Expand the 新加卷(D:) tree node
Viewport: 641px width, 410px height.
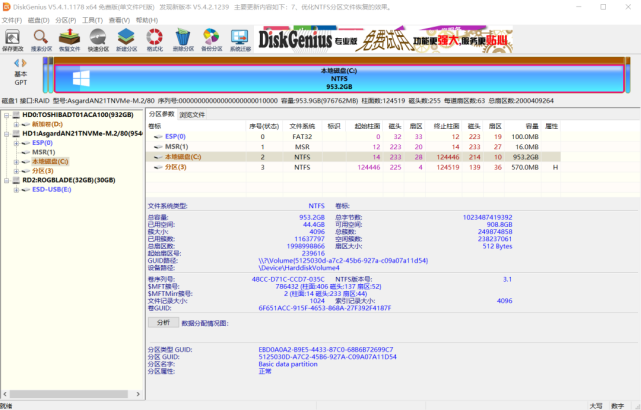[16, 124]
